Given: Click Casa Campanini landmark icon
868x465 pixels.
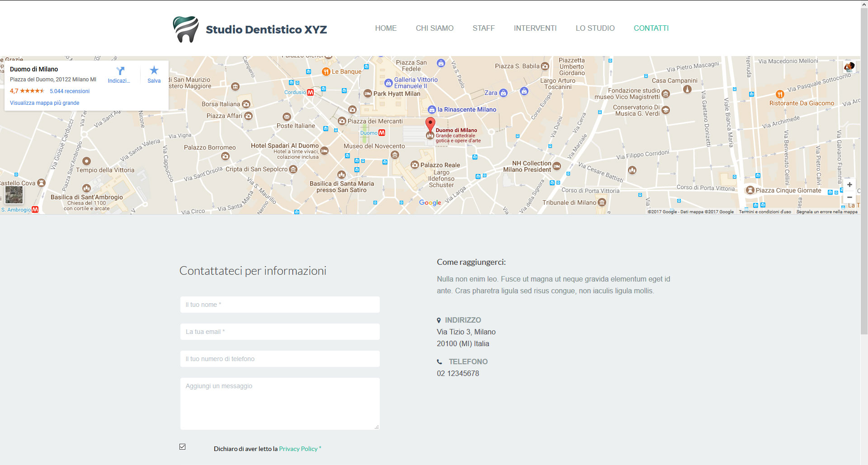Looking at the screenshot, I should 687,89.
